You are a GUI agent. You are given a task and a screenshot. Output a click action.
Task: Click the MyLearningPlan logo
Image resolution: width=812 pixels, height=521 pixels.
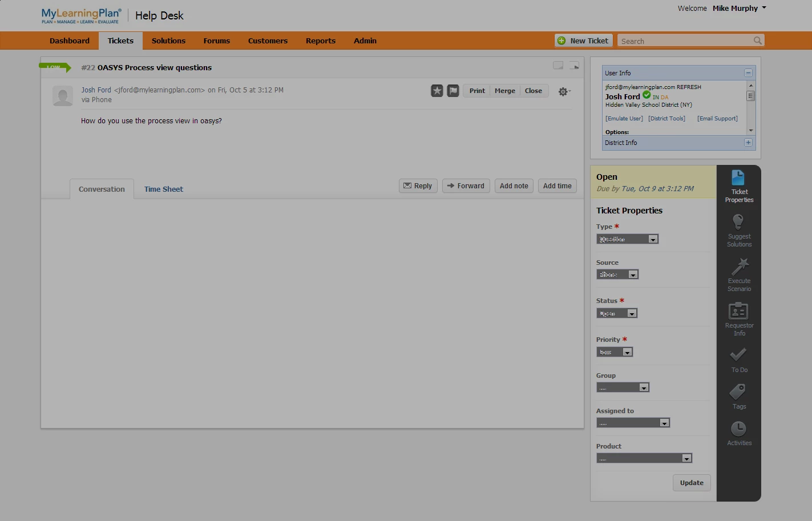[81, 16]
